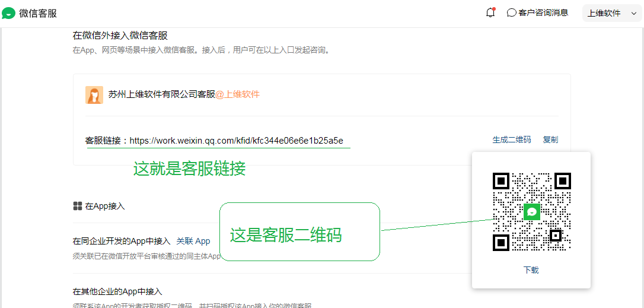Image resolution: width=644 pixels, height=308 pixels.
Task: Click the 微信客服 title text
Action: (38, 13)
